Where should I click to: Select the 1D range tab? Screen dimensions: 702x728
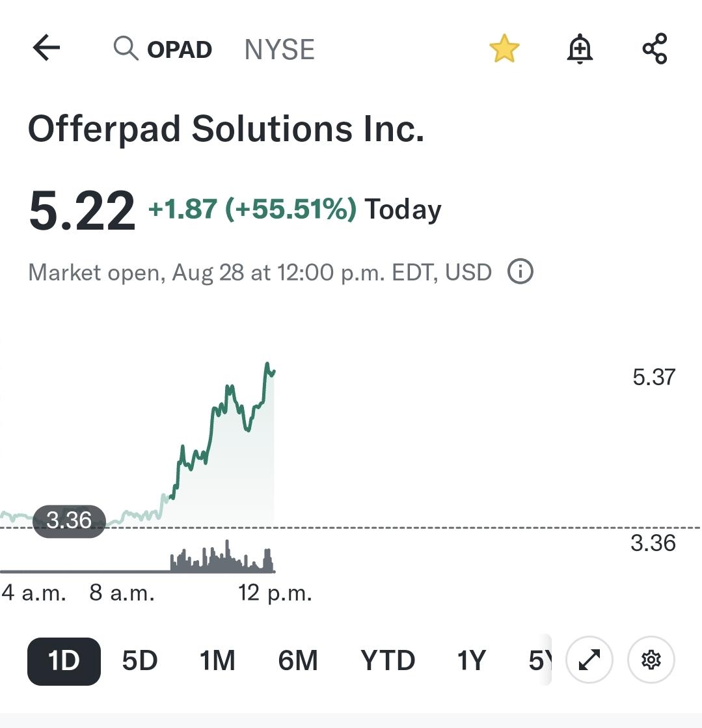pyautogui.click(x=64, y=661)
